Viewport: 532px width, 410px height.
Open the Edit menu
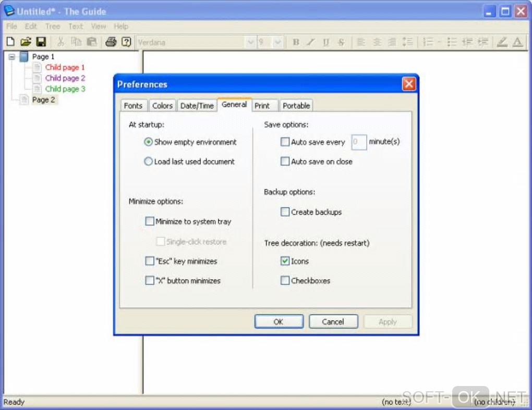point(31,27)
